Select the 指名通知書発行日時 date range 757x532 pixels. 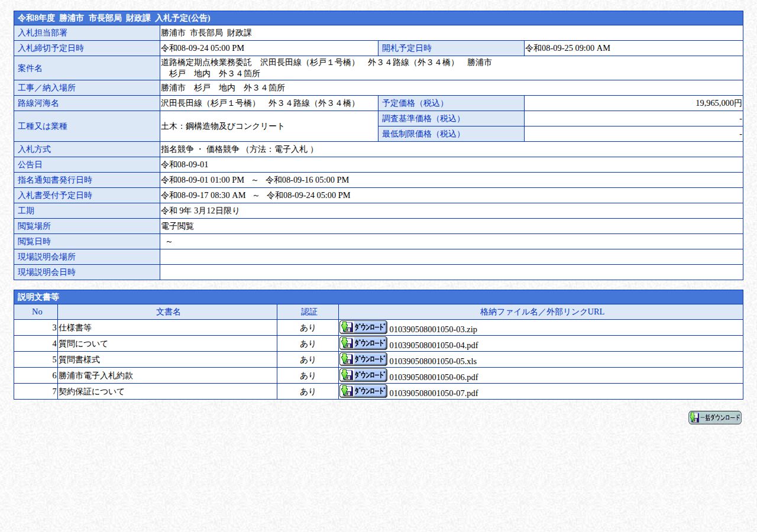(255, 180)
